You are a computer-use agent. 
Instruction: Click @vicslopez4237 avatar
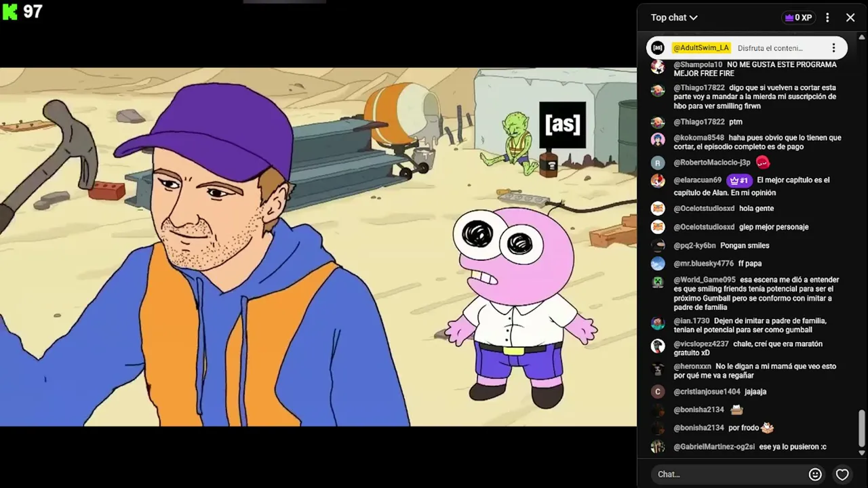[658, 346]
